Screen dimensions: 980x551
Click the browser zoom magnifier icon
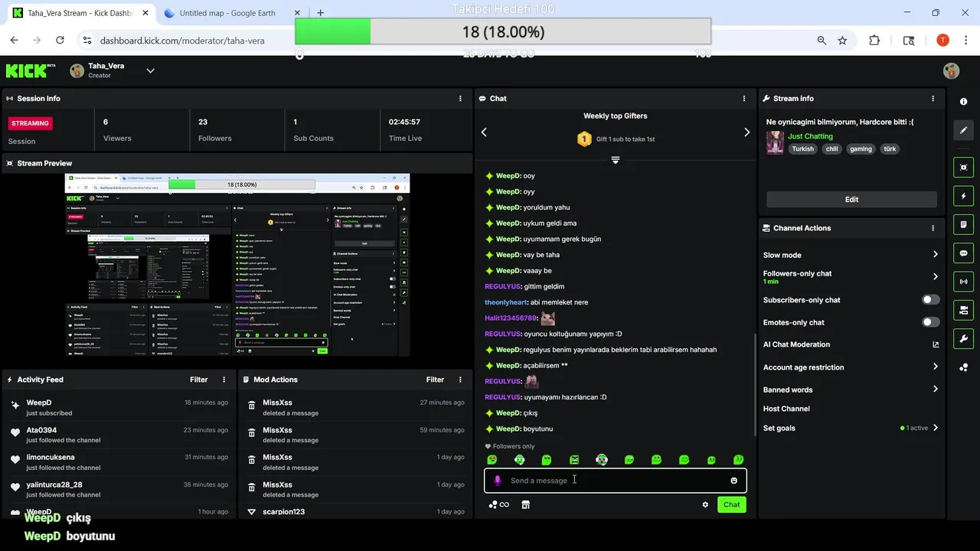(822, 41)
